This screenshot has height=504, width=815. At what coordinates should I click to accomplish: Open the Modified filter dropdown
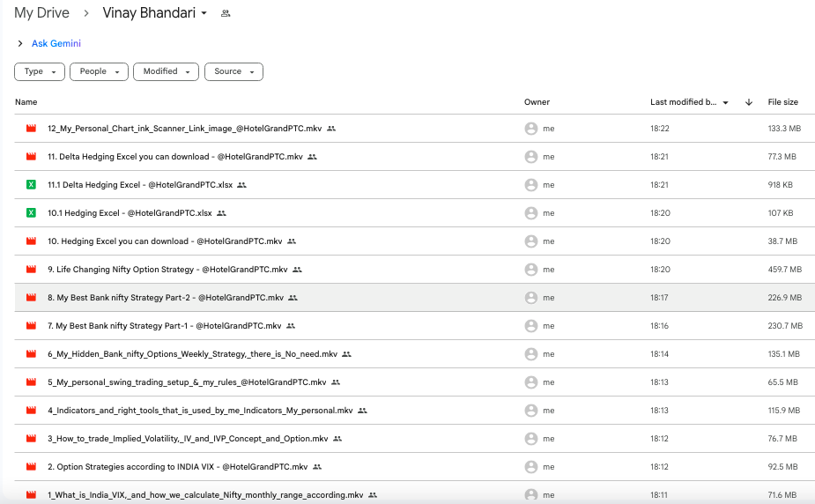click(x=166, y=71)
